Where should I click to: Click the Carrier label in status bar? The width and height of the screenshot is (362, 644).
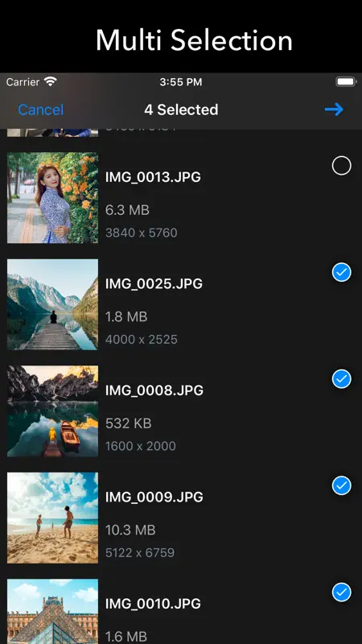point(23,82)
